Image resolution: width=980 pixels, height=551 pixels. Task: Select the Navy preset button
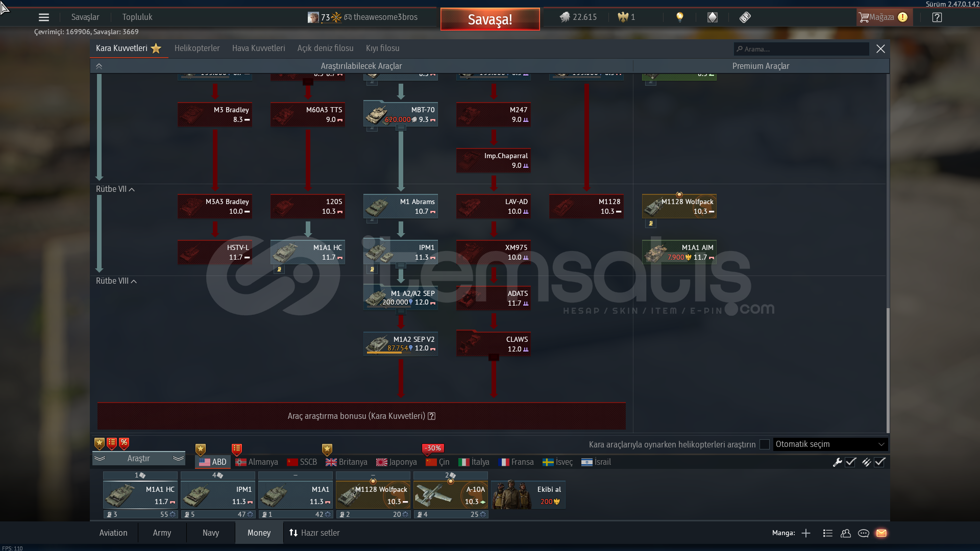click(211, 533)
